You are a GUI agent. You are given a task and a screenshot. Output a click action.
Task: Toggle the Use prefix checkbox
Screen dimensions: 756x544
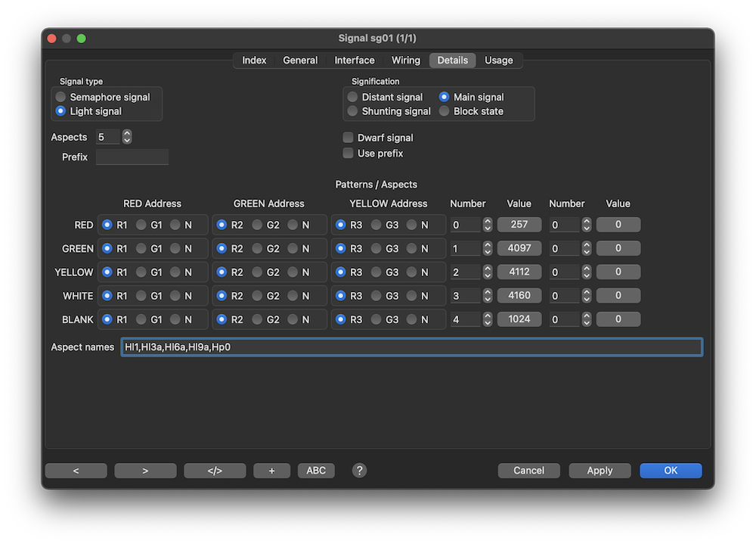[x=349, y=154]
